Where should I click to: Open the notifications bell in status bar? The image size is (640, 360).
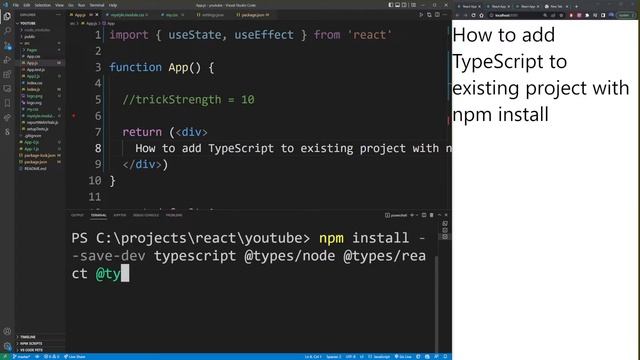pyautogui.click(x=445, y=357)
